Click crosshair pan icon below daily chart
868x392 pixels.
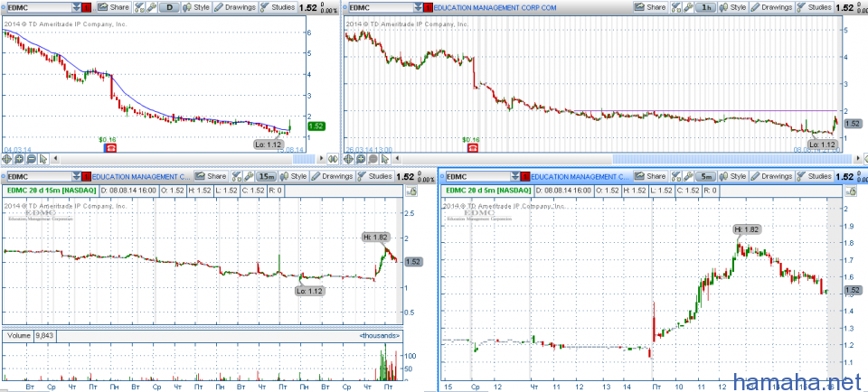click(x=8, y=159)
